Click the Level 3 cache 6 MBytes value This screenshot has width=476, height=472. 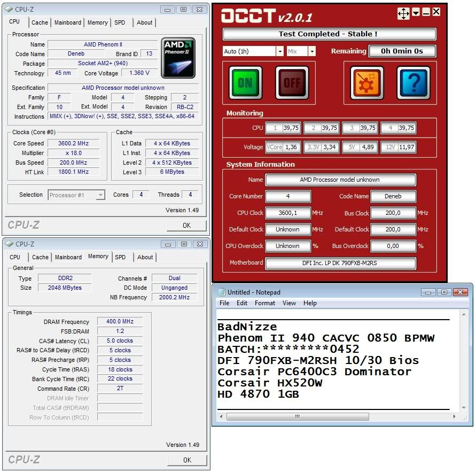(x=172, y=172)
